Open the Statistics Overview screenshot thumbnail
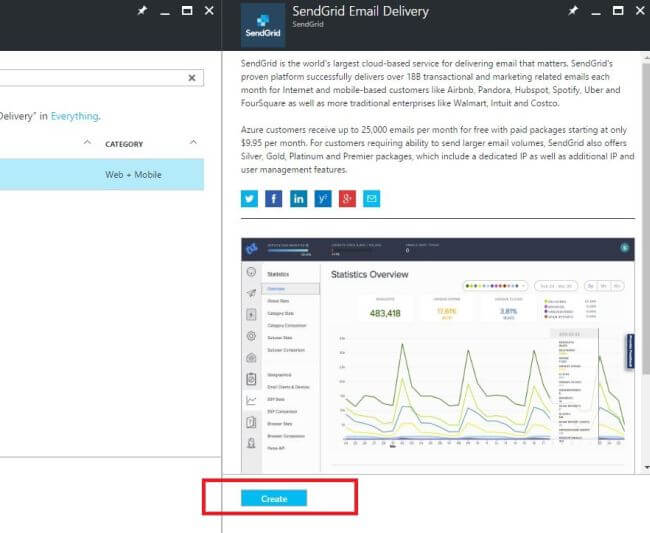The height and width of the screenshot is (533, 650). [438, 355]
